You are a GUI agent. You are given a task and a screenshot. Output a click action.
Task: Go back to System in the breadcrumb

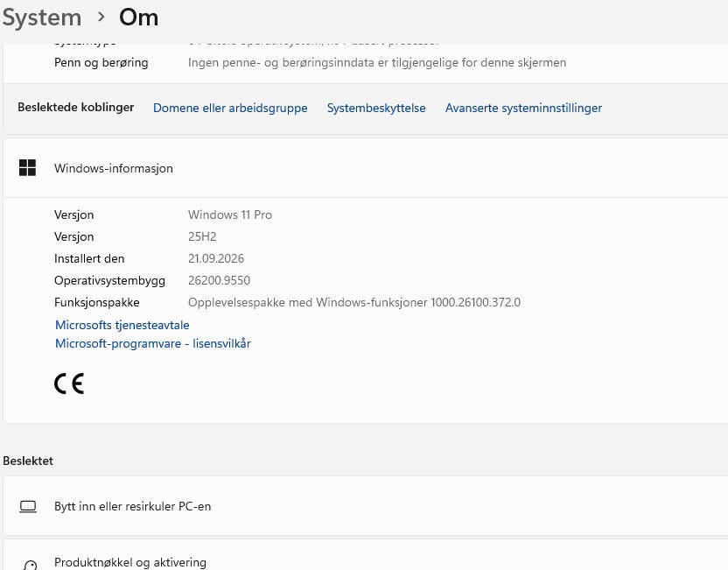click(x=42, y=18)
